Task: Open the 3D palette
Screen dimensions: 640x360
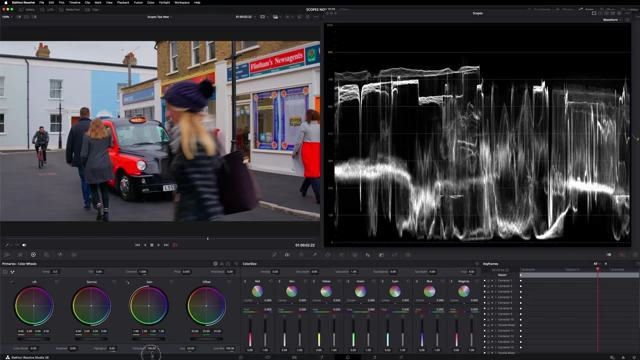Action: [x=408, y=255]
